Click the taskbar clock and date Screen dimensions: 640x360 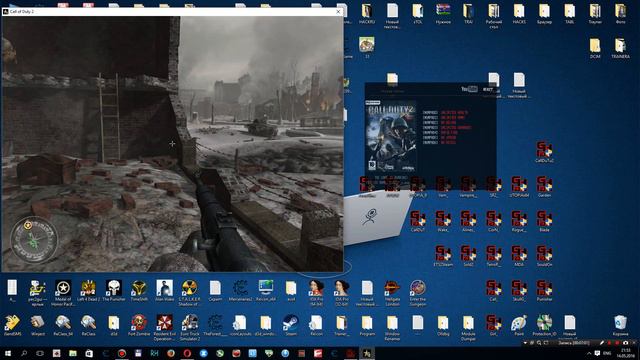(625, 353)
